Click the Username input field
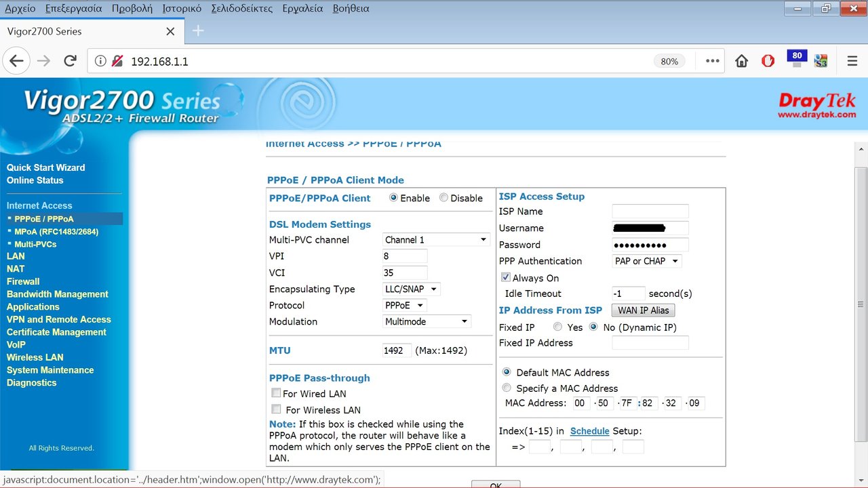 pyautogui.click(x=650, y=228)
